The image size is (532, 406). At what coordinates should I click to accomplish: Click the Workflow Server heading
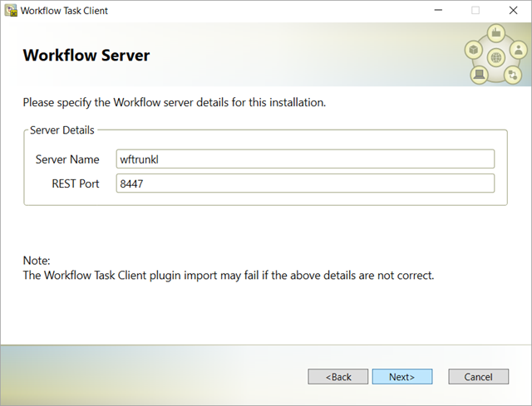click(x=86, y=56)
